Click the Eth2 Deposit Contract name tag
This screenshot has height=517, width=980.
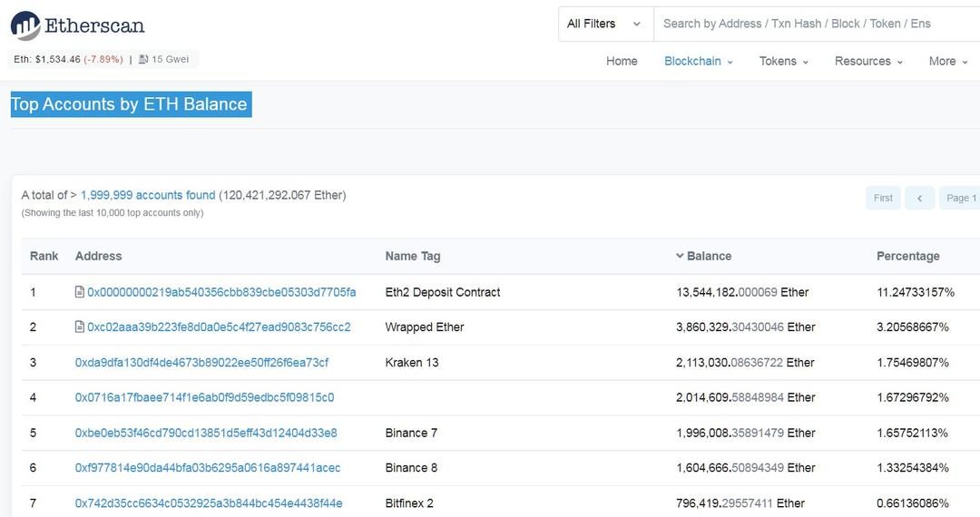(443, 292)
